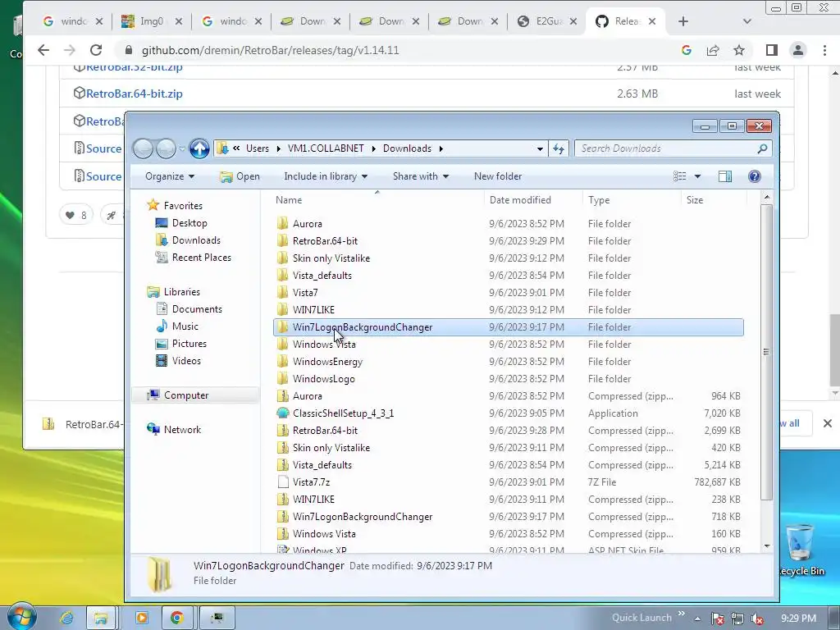
Task: Open the Chrome three-dot menu
Action: 824,50
